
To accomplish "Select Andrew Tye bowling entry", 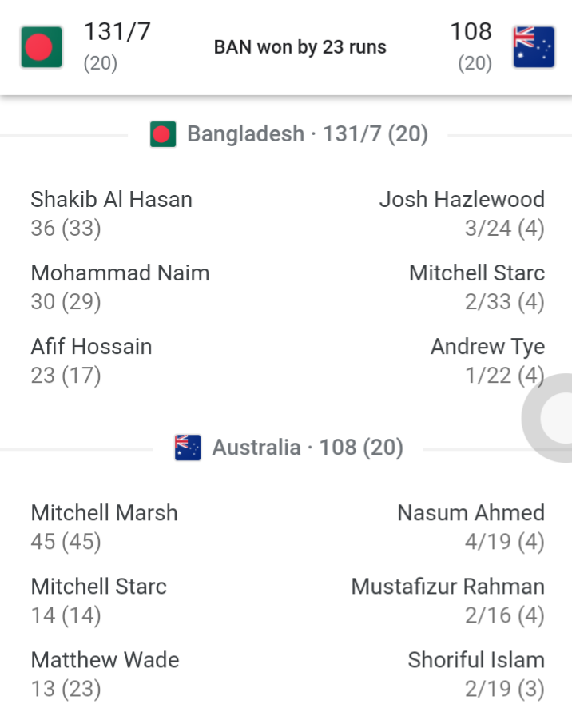I will (x=487, y=360).
